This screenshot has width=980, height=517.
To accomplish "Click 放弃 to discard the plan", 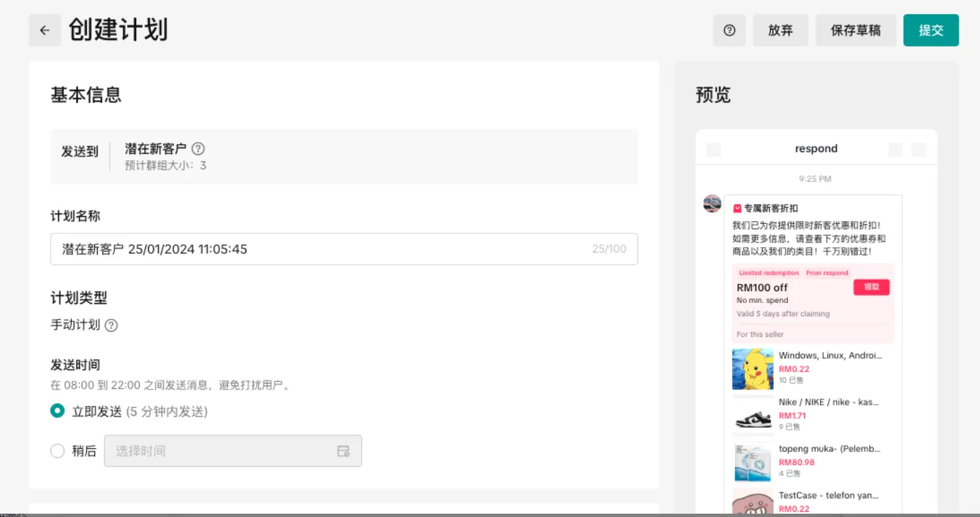I will [x=780, y=31].
